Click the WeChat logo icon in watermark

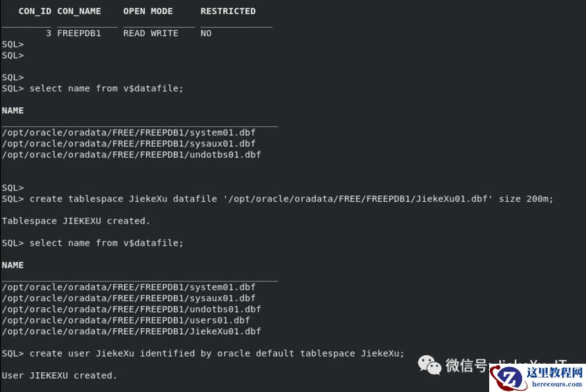(x=429, y=365)
